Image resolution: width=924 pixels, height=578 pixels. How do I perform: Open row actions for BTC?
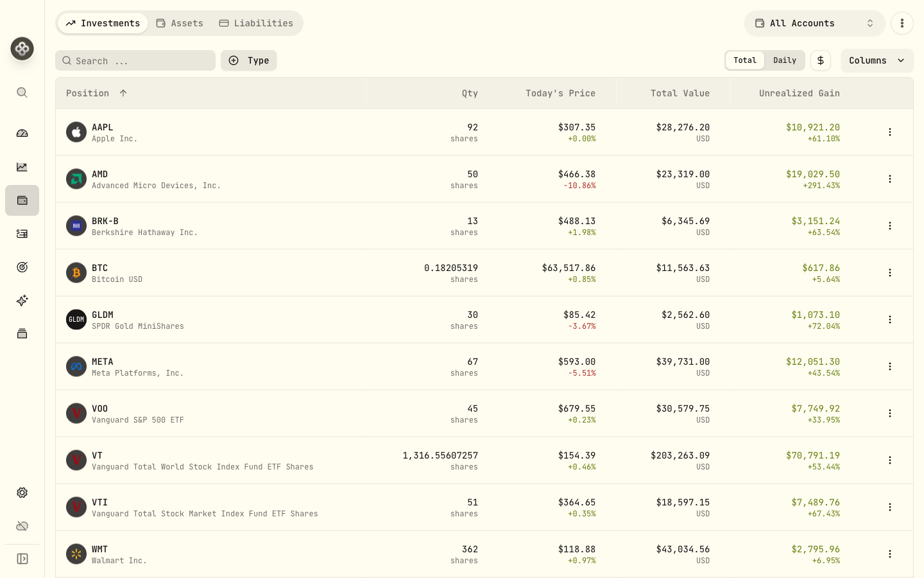coord(889,273)
